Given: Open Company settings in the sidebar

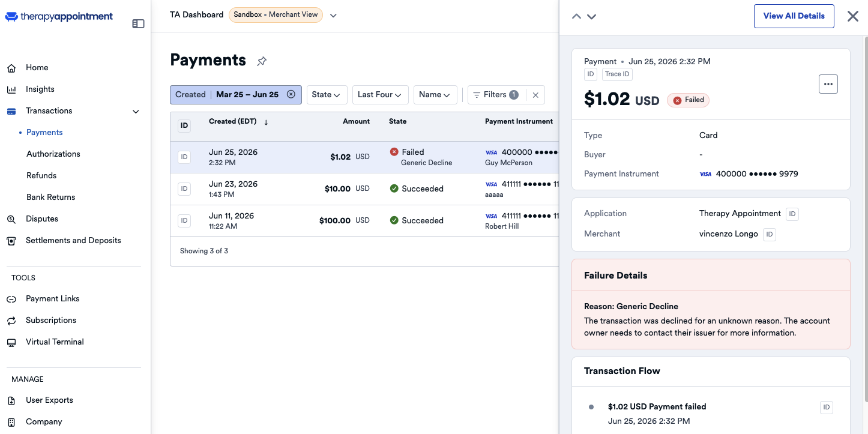Looking at the screenshot, I should point(44,422).
